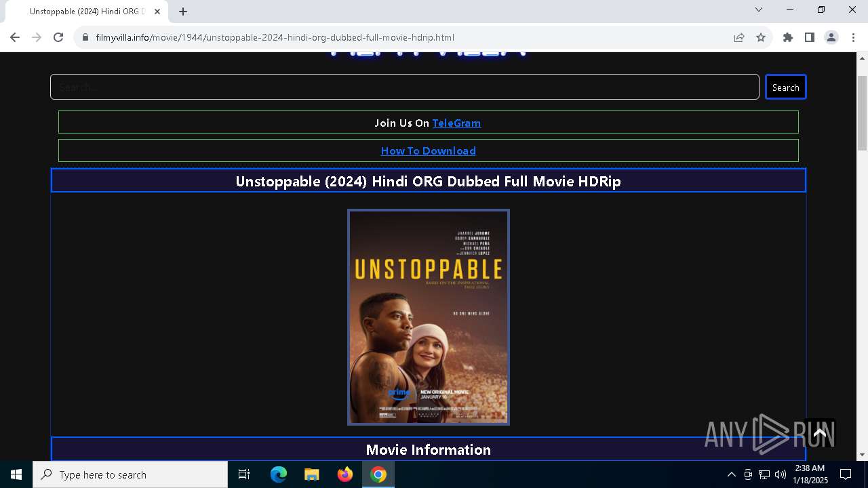The height and width of the screenshot is (488, 868).
Task: Close the Unstoppable (2024) tab
Action: pos(157,12)
